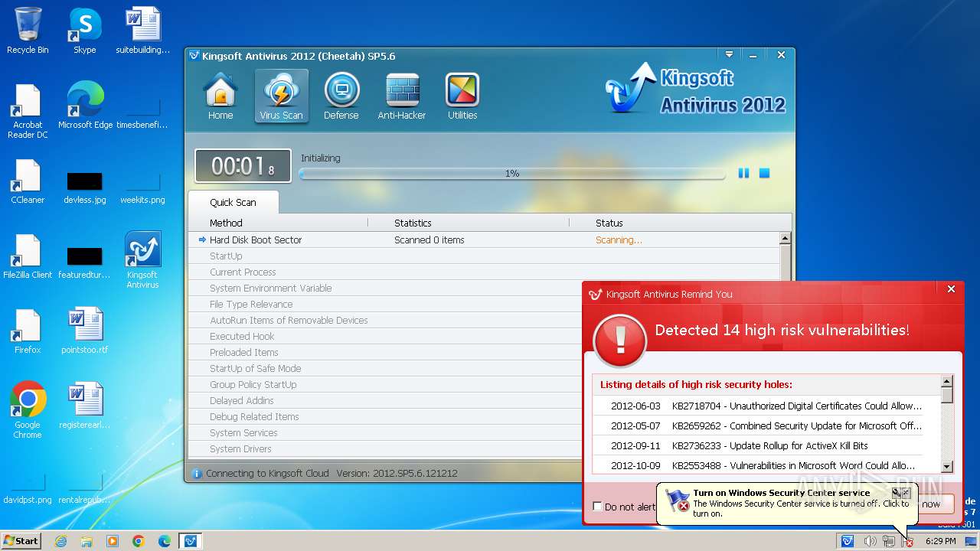Pause the running quick scan
Viewport: 980px width, 551px height.
[743, 174]
